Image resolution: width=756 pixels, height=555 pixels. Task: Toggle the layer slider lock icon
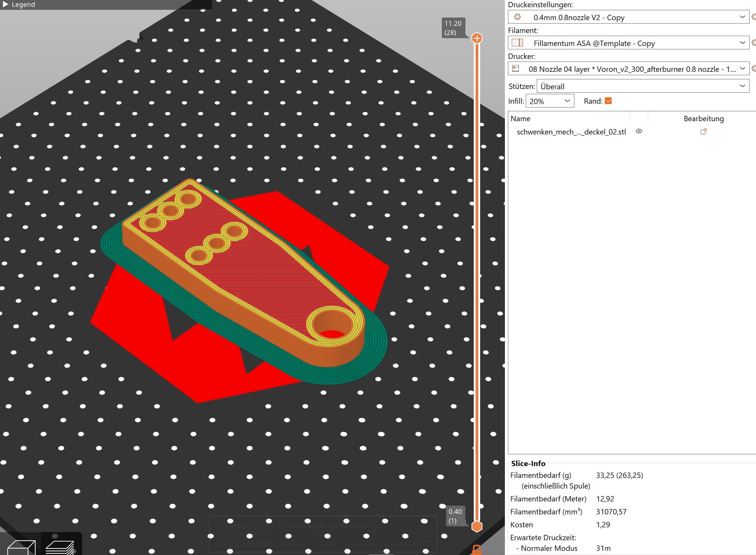pos(477,550)
